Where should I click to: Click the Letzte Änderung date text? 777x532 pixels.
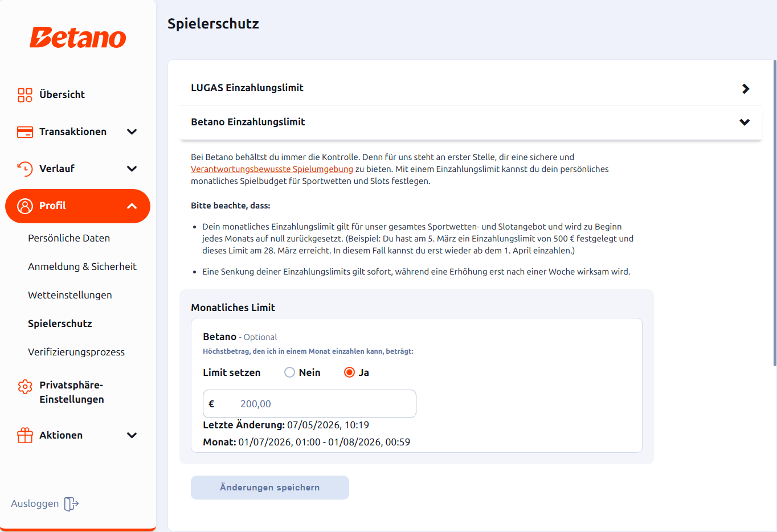(x=286, y=425)
